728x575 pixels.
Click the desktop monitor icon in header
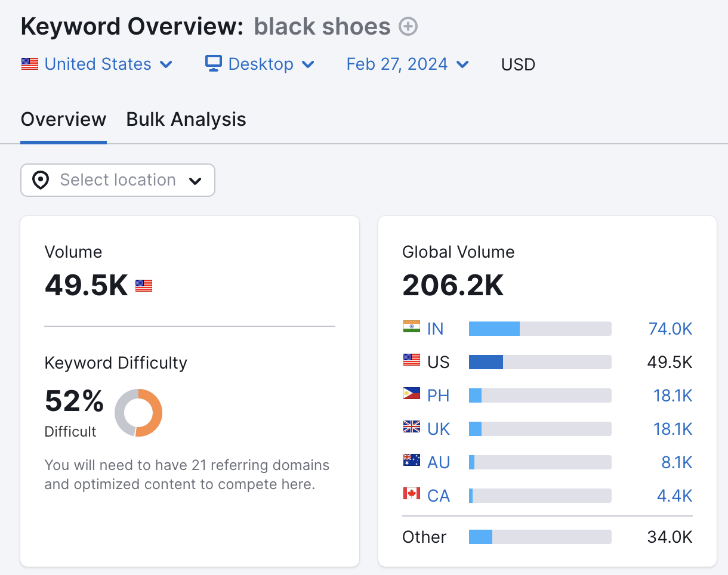(212, 64)
